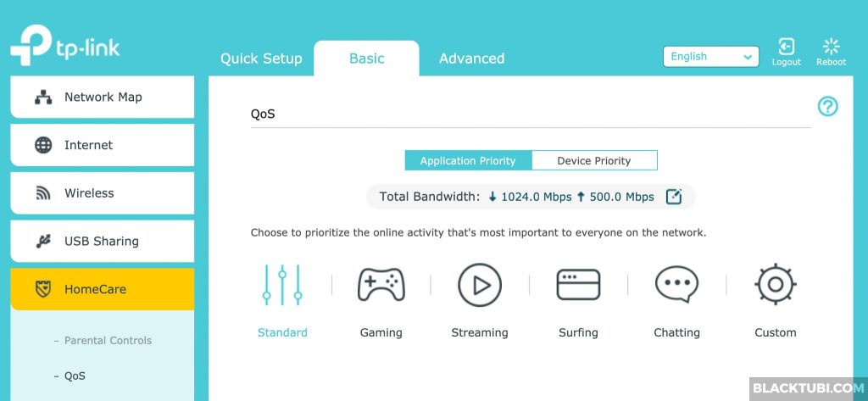Select the Custom gear icon
This screenshot has width=868, height=401.
coord(775,285)
